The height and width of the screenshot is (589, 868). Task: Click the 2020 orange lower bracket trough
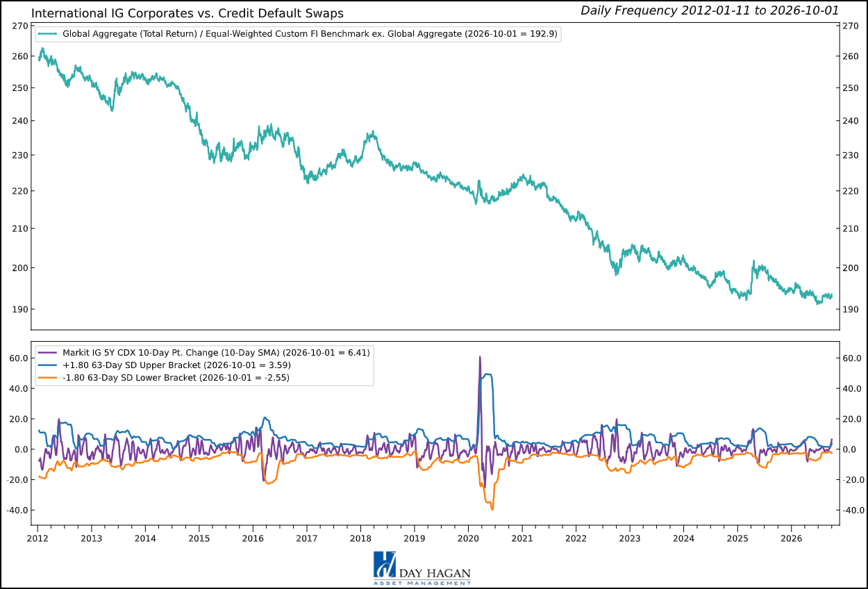(492, 508)
